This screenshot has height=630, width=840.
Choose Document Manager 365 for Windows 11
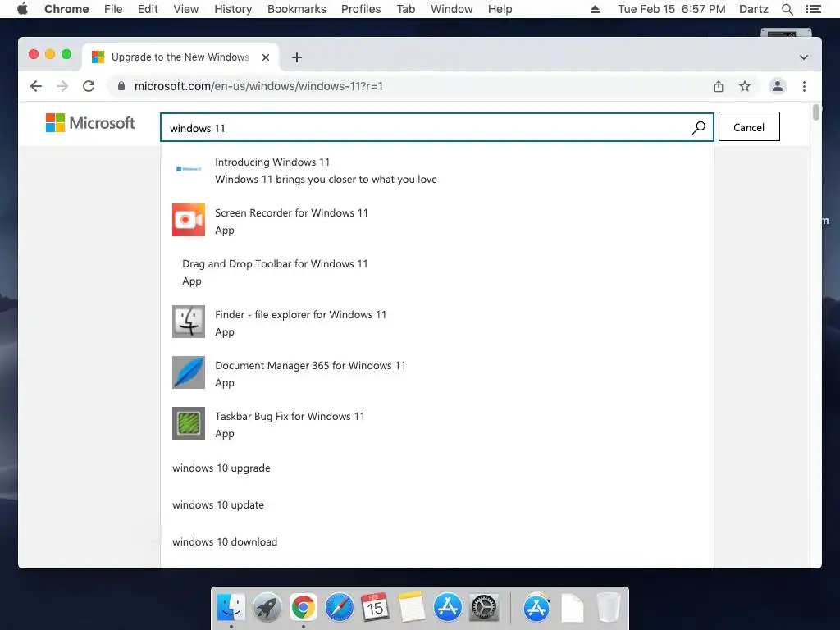437,374
